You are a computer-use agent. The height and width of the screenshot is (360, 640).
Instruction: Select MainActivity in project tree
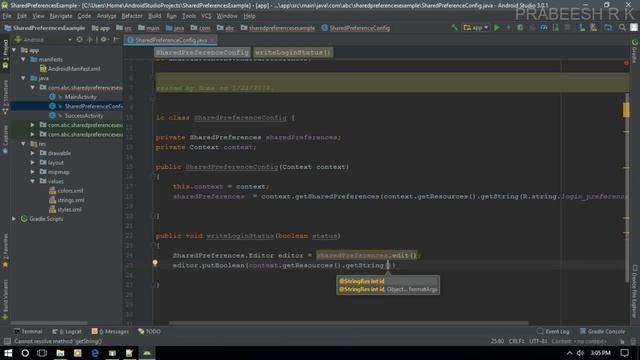pyautogui.click(x=80, y=97)
